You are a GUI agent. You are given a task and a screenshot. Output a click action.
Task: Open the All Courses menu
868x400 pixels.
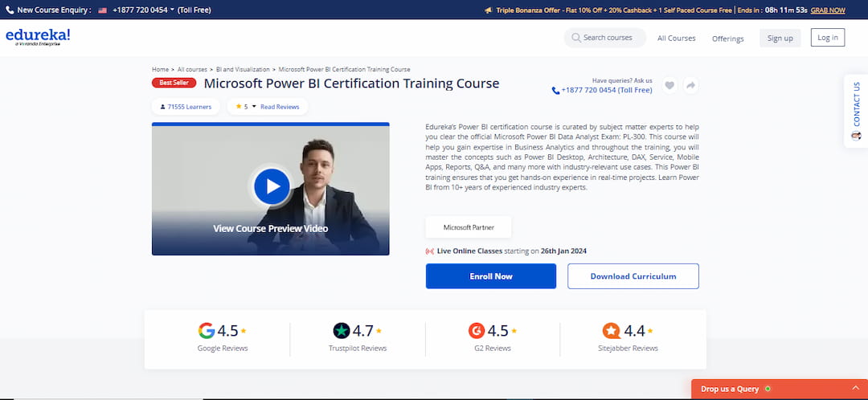coord(676,39)
